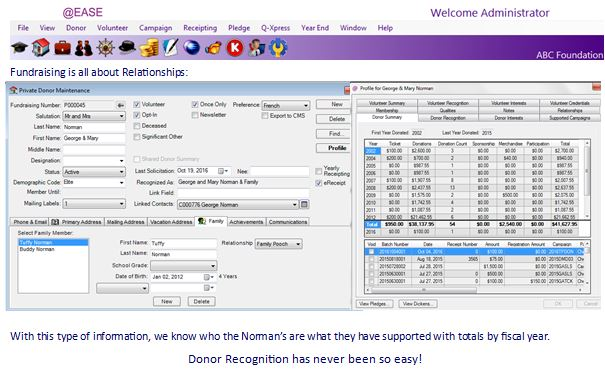Open the Campaign menu
Screen dimensions: 605x374
click(x=155, y=28)
